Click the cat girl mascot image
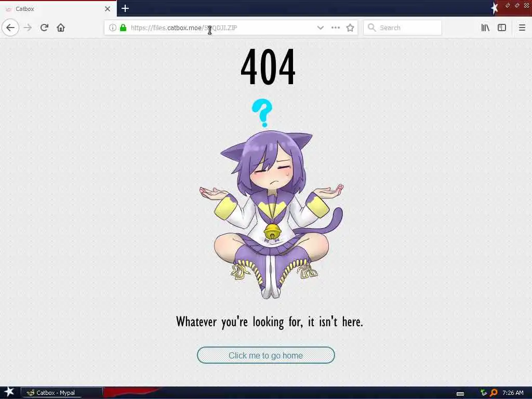 click(271, 214)
